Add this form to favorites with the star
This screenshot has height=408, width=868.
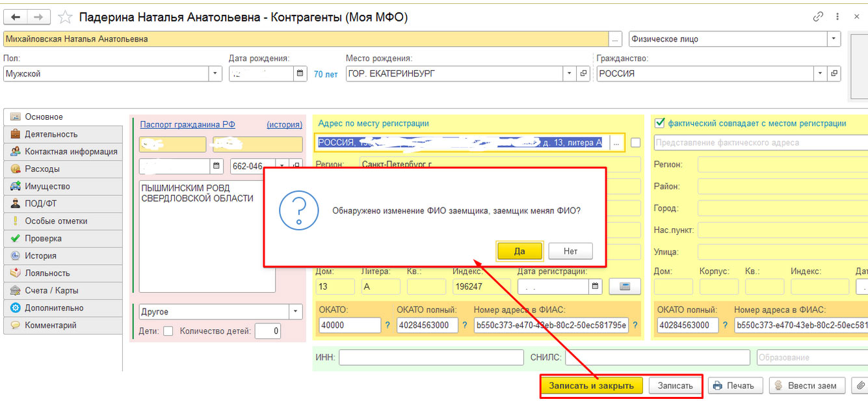(65, 18)
